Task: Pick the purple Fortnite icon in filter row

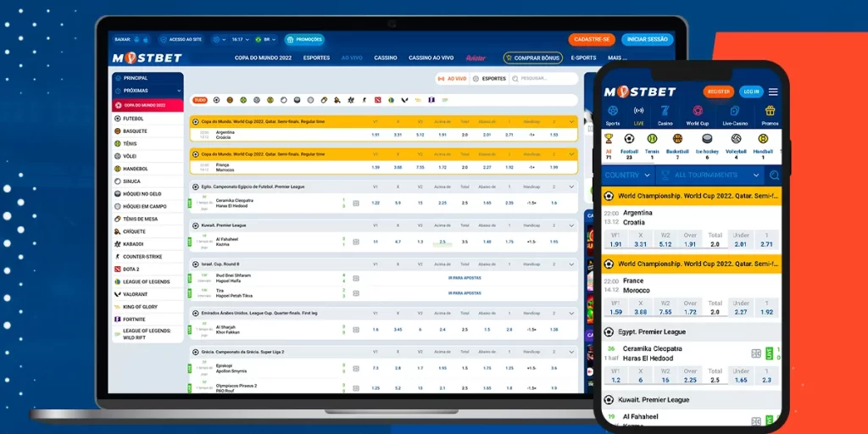Action: 431,100
